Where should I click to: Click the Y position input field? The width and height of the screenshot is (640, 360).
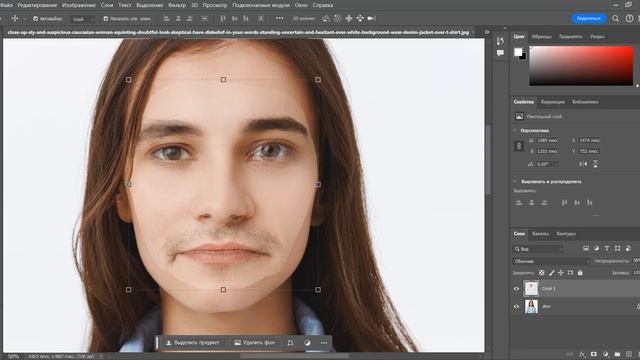[590, 151]
